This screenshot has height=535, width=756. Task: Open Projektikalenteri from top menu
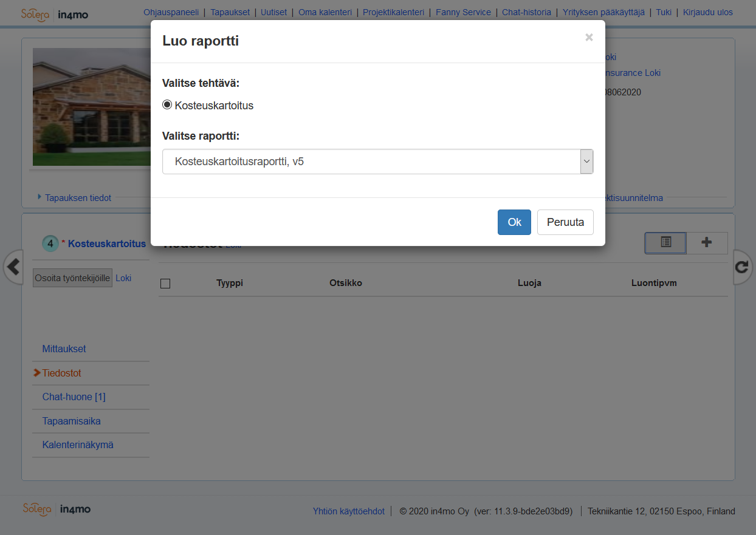(x=393, y=12)
